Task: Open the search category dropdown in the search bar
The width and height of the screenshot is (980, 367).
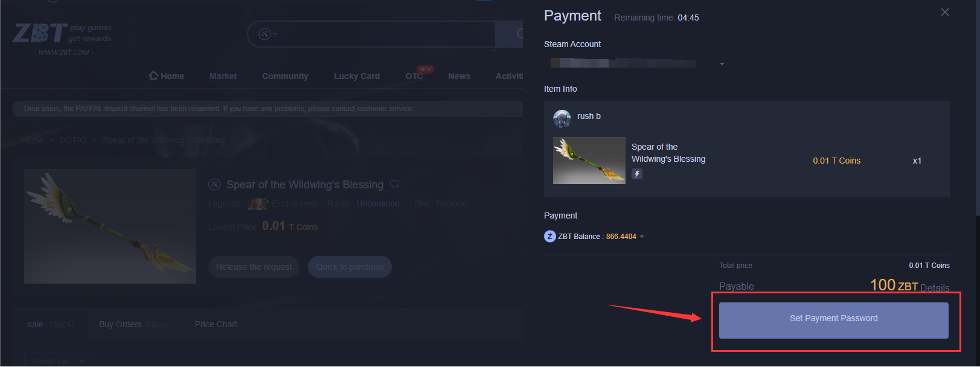Action: (268, 34)
